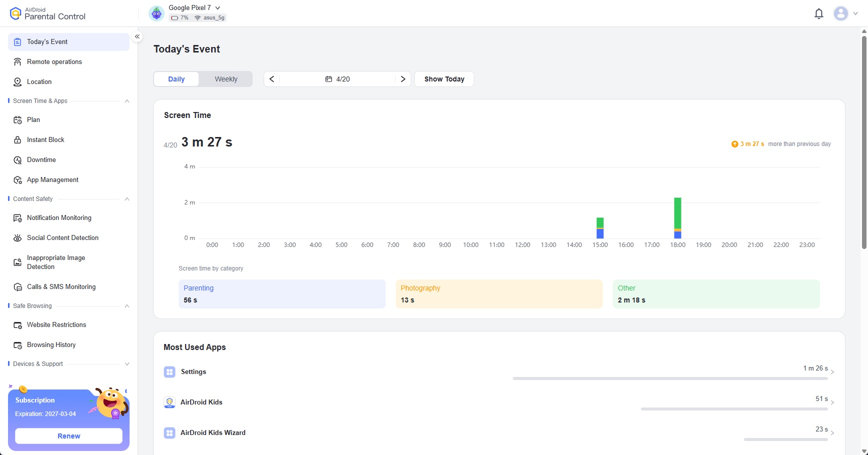Image resolution: width=868 pixels, height=455 pixels.
Task: Click the 15:00 screen time bar
Action: (x=600, y=228)
